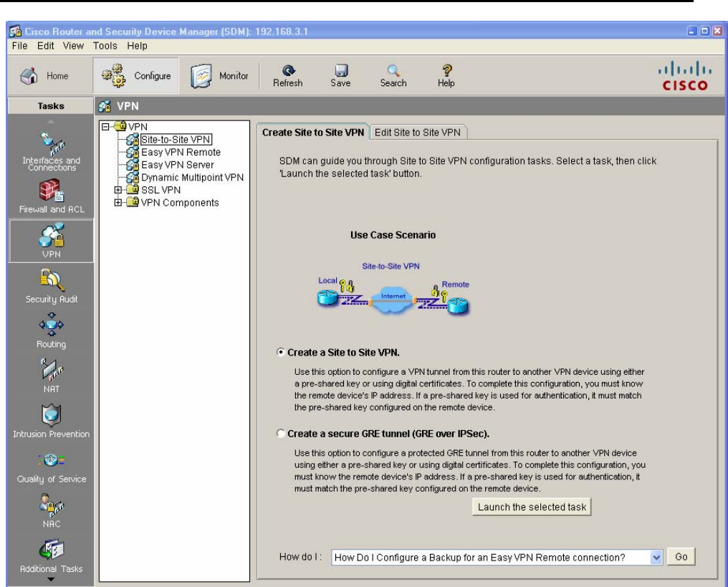The height and width of the screenshot is (587, 728).
Task: Open the Quality of Service task
Action: pyautogui.click(x=52, y=466)
